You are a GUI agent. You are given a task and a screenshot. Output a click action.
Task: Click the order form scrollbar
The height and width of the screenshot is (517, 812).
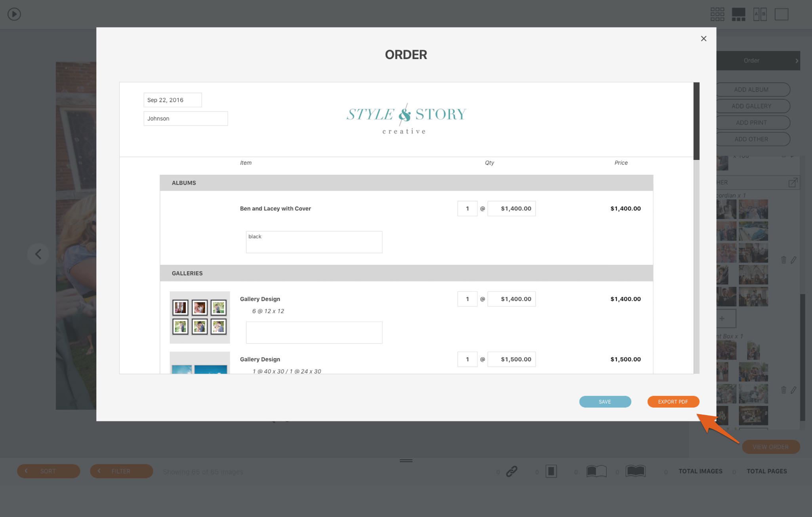[x=696, y=121]
